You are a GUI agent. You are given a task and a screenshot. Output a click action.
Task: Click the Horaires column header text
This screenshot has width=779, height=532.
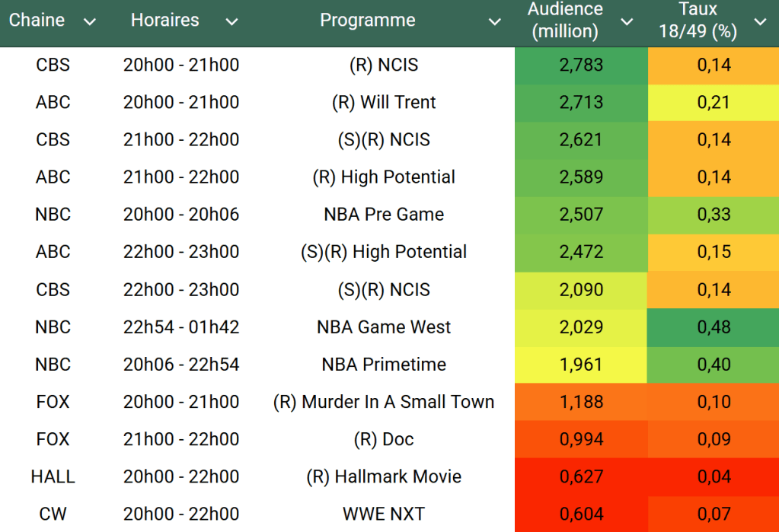(165, 21)
